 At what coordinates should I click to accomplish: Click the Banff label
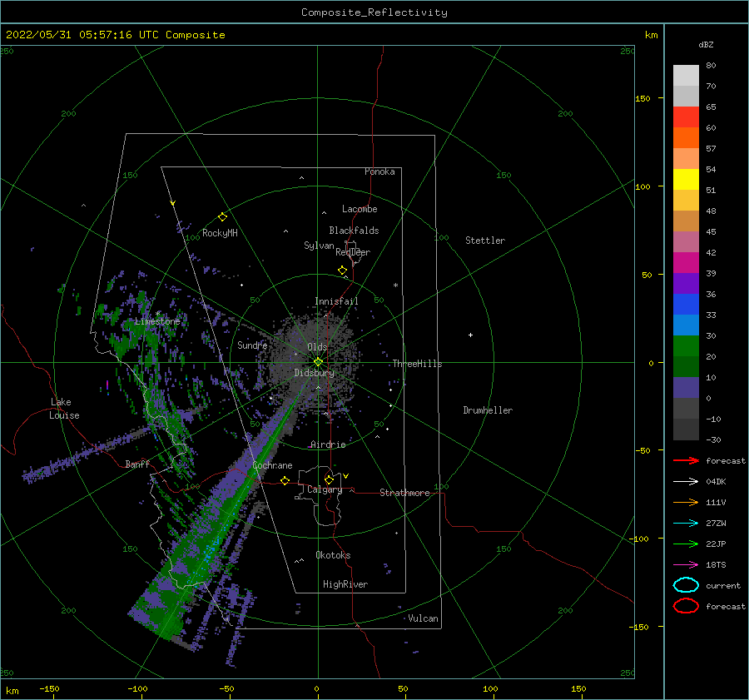137,464
